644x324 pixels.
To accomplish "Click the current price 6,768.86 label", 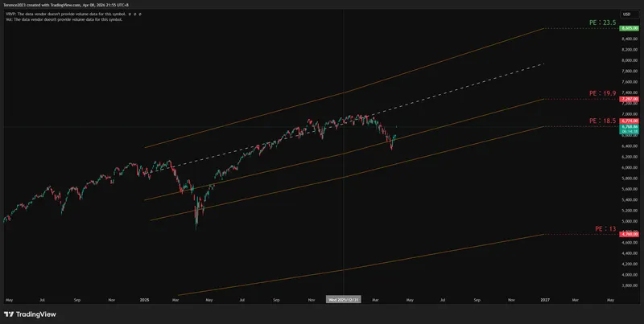I will (x=630, y=127).
